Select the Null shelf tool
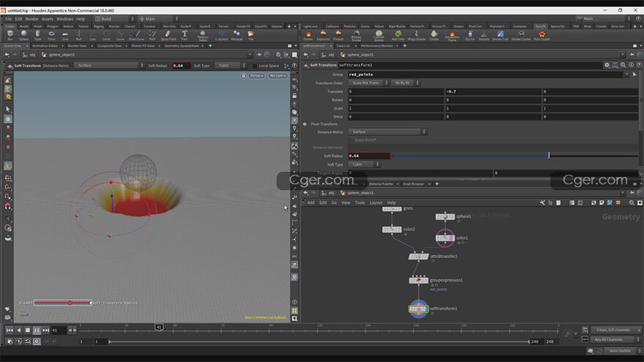644x362 pixels. (x=79, y=35)
